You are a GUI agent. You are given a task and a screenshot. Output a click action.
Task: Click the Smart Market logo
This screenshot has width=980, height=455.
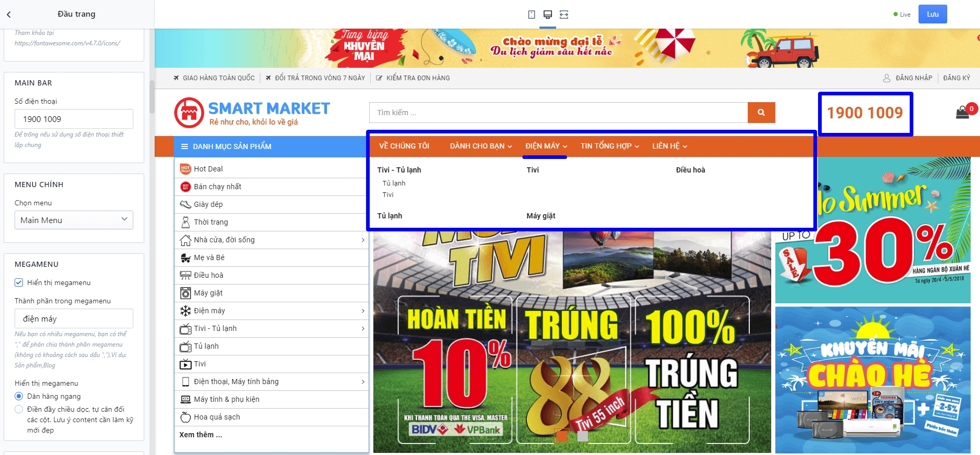[252, 113]
